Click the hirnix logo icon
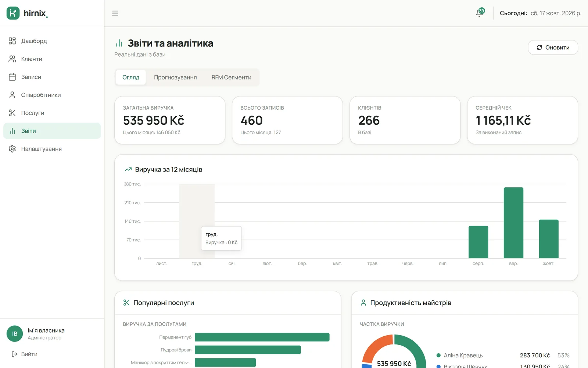588x368 pixels. (x=13, y=13)
